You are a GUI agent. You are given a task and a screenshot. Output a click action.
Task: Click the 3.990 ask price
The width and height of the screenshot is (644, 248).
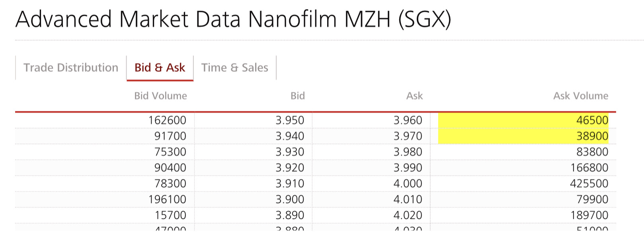(408, 168)
